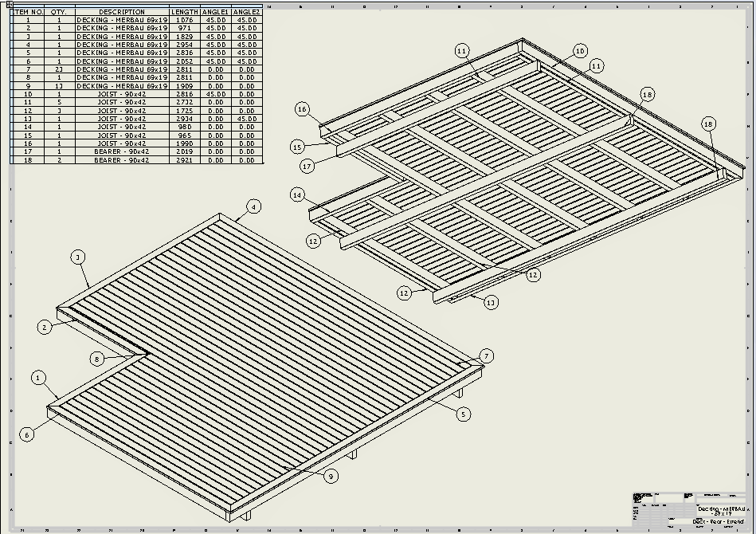
Task: Click balloon 5 on the deck's right edge
Action: (463, 414)
